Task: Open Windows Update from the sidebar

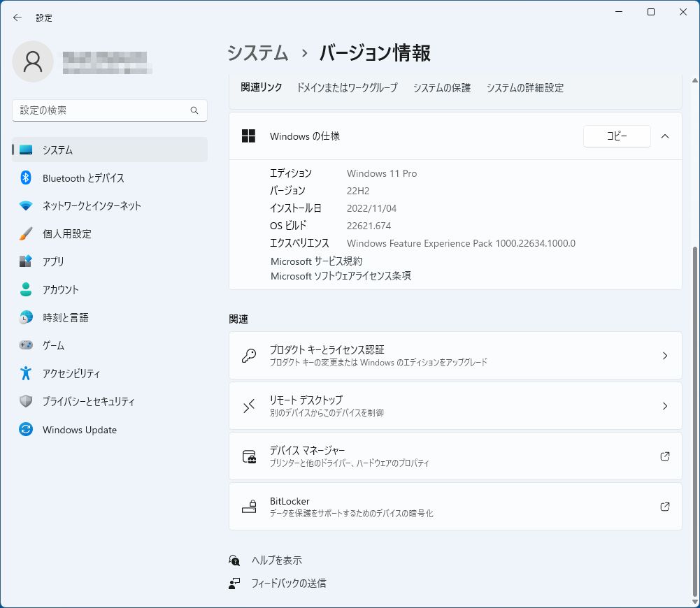Action: tap(79, 430)
